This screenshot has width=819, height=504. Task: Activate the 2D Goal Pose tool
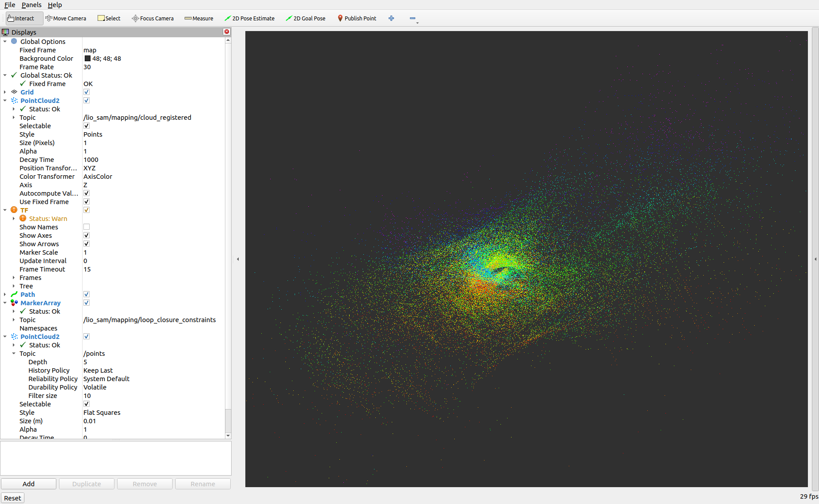click(305, 18)
